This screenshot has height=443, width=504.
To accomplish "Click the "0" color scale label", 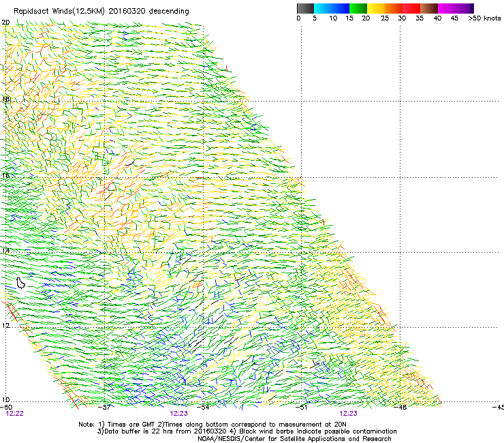I will pos(298,18).
